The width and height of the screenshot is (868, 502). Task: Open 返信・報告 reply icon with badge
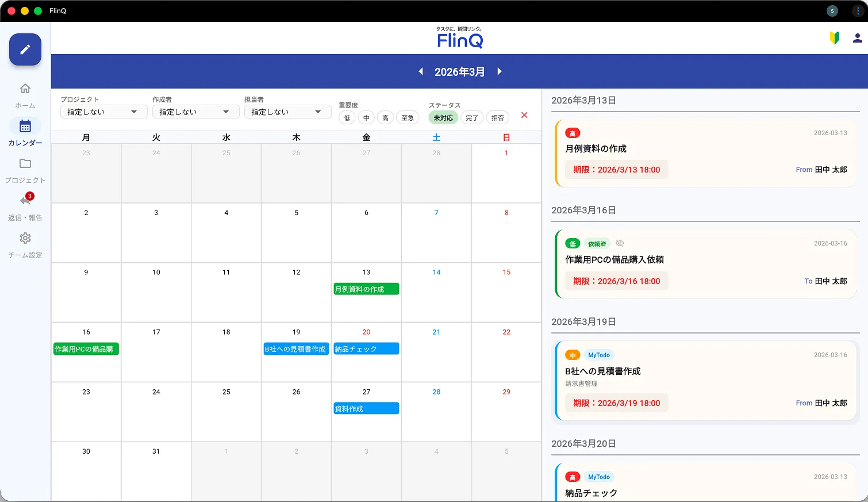[x=25, y=200]
